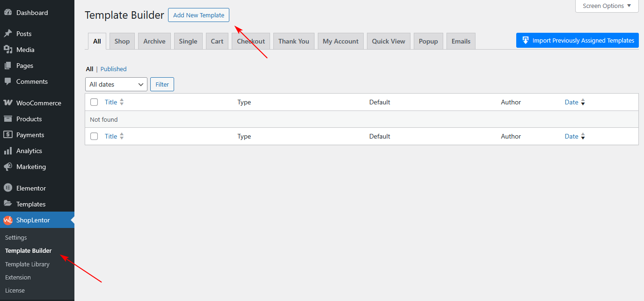
Task: Click the Pages icon in sidebar
Action: (x=8, y=66)
